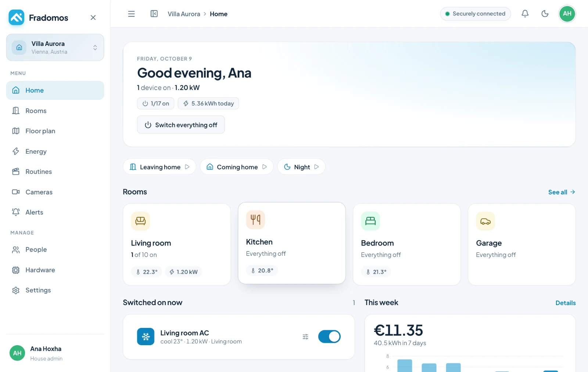Open Living room AC adjustment sliders icon

click(x=305, y=337)
